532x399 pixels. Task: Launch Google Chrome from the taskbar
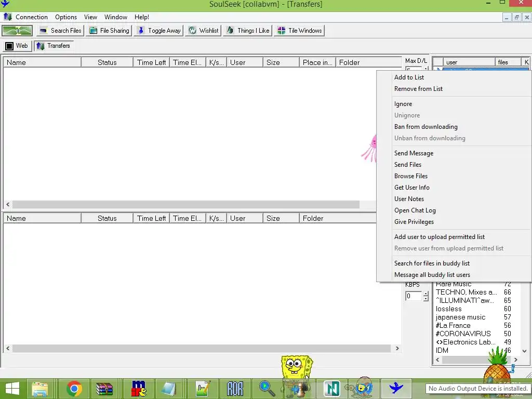tap(74, 389)
